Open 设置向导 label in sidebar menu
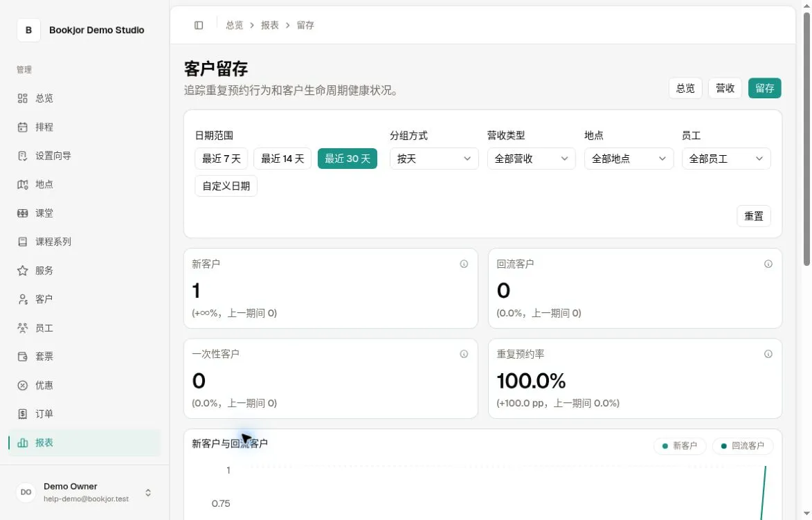 [x=53, y=156]
